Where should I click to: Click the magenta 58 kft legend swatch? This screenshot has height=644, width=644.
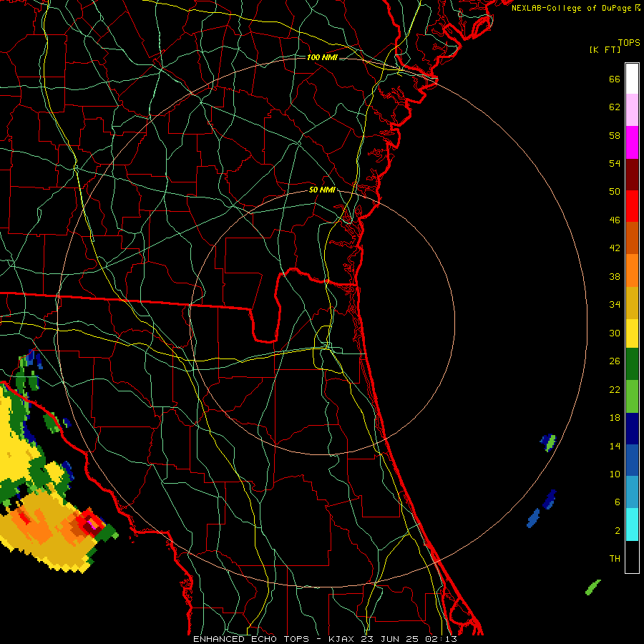coord(632,142)
